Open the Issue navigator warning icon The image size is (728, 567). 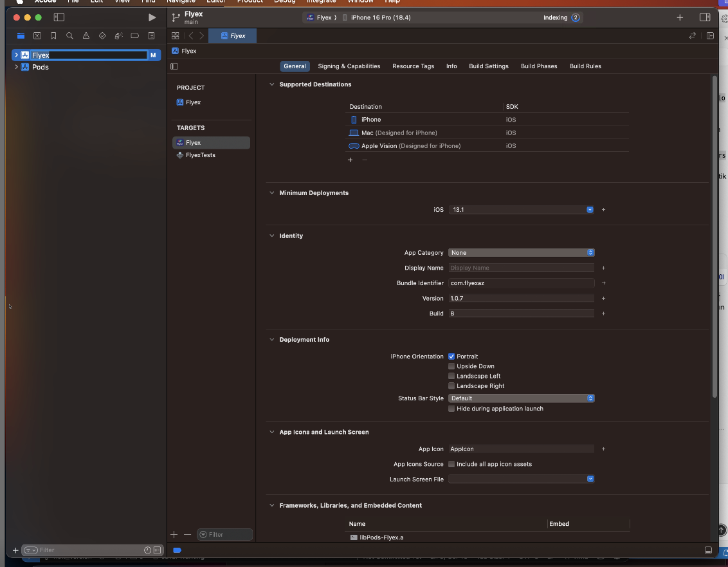86,36
